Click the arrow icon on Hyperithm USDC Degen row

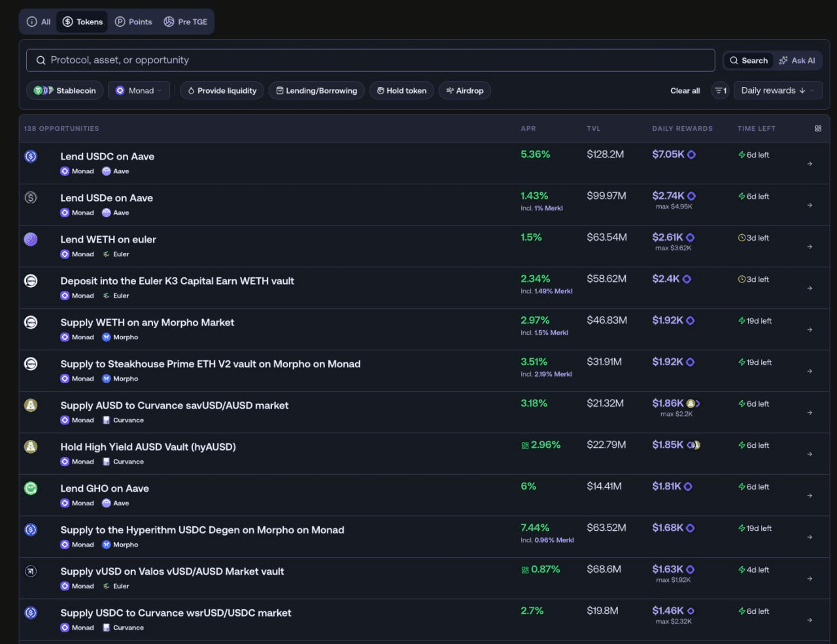810,537
